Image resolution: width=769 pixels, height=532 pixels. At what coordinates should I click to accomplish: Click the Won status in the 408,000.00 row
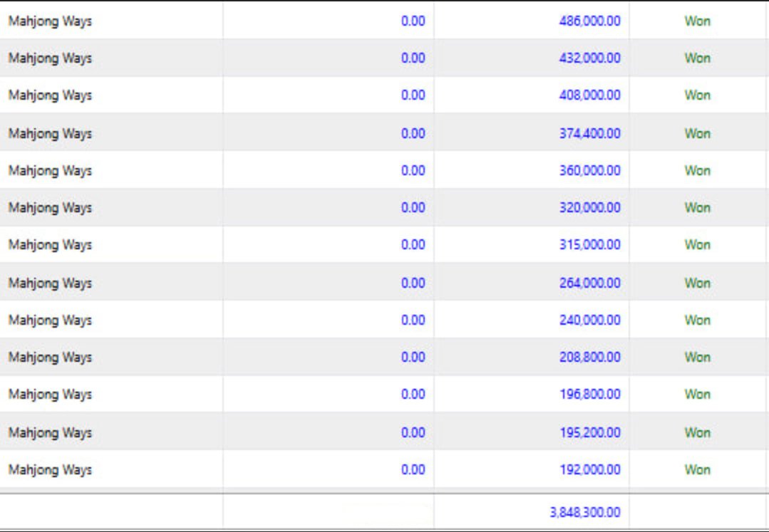(x=698, y=95)
